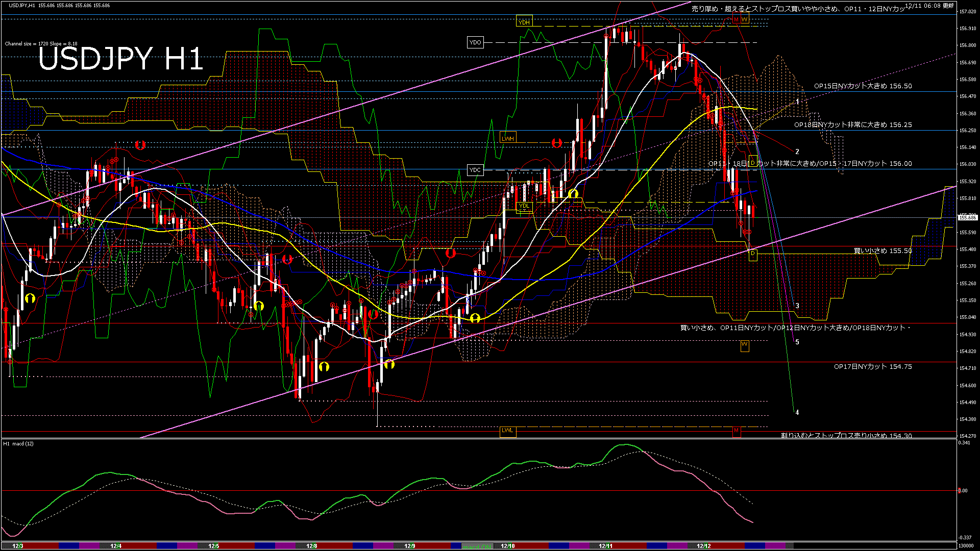Click the OP15日NYカット大きめ 156.50 annotation
980x551 pixels.
pos(863,86)
